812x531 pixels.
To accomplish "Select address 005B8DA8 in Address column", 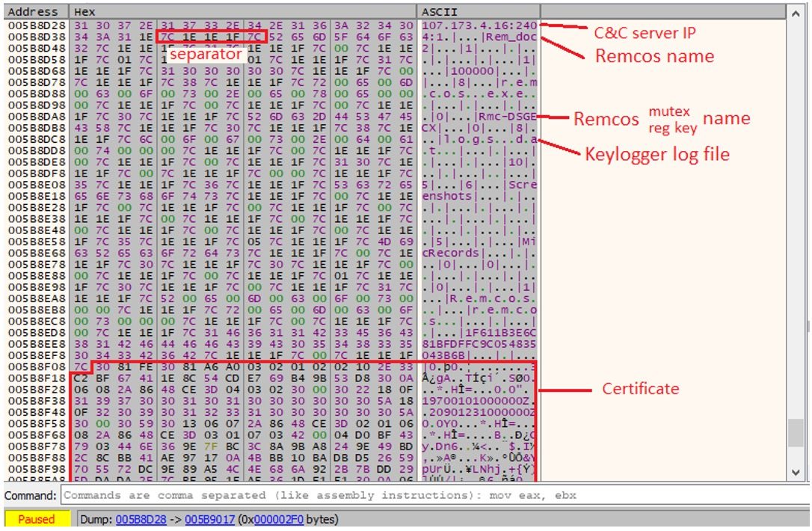I will [x=35, y=116].
